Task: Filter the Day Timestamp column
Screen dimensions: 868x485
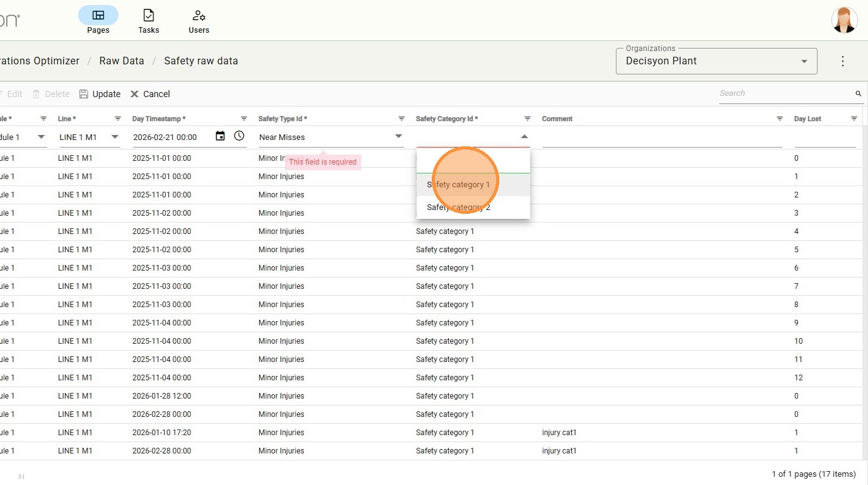Action: tap(244, 119)
